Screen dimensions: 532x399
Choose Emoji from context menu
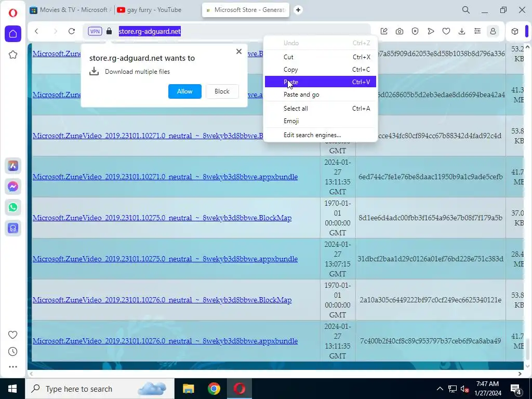click(x=320, y=121)
